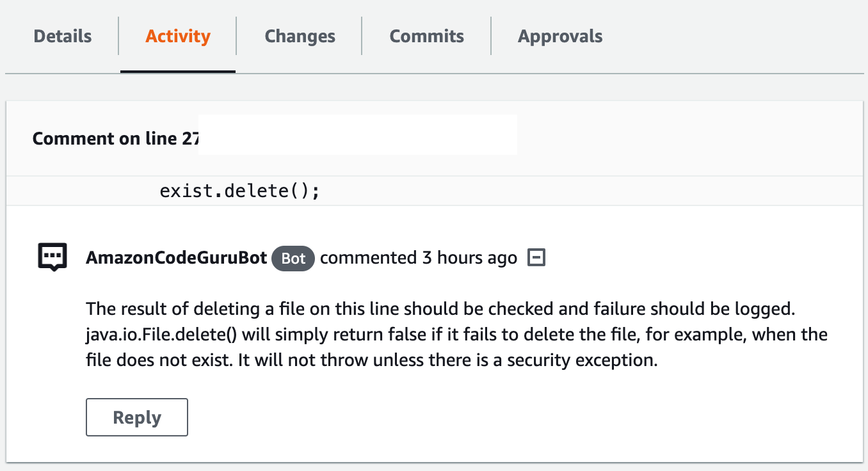Select the Activity tab
This screenshot has height=471, width=868.
pos(177,36)
